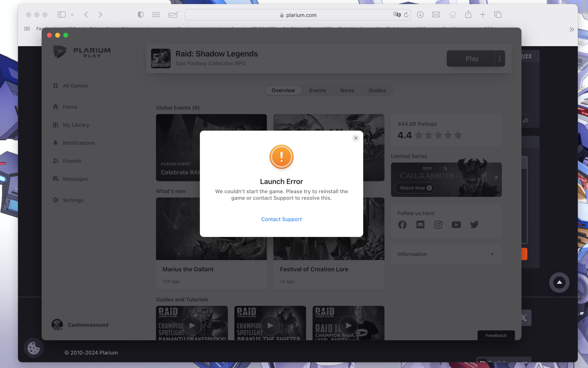Click the Feedback button
This screenshot has width=588, height=368.
(496, 335)
